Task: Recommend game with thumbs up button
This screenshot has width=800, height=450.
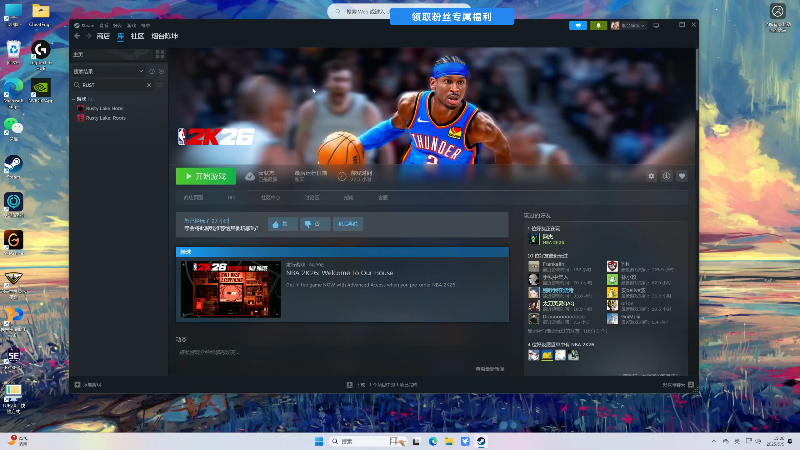Action: (x=283, y=224)
